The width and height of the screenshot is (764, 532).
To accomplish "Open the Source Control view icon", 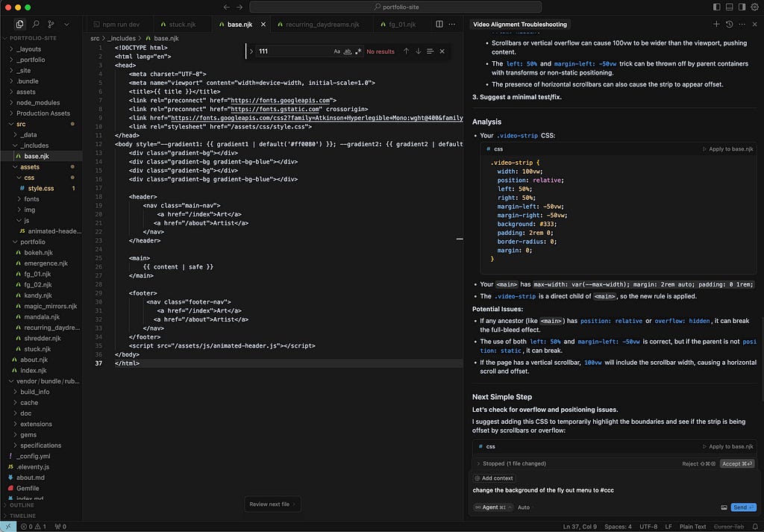I will tap(51, 24).
